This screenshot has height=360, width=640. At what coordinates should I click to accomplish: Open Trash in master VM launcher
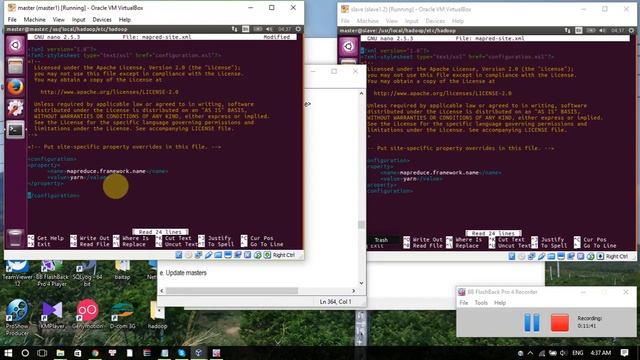(15, 238)
